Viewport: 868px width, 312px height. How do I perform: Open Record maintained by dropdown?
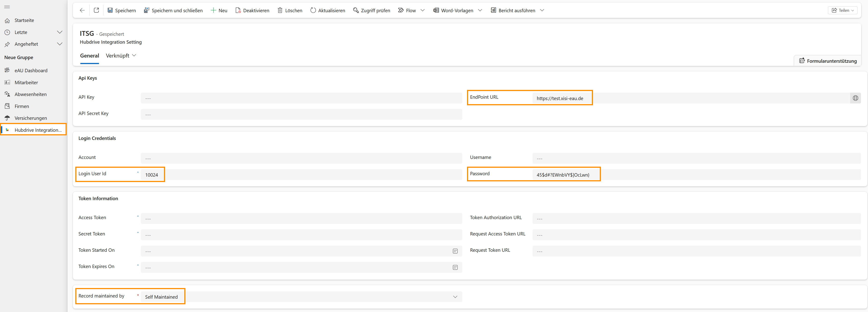pyautogui.click(x=455, y=297)
